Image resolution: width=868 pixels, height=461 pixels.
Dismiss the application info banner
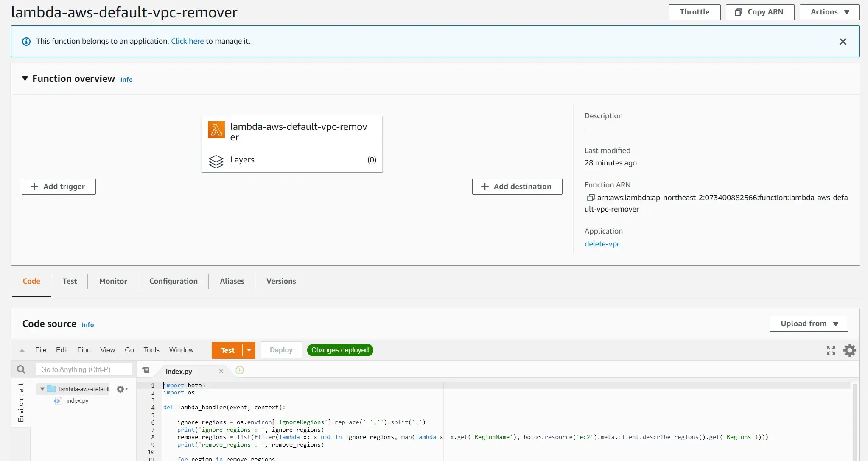843,42
